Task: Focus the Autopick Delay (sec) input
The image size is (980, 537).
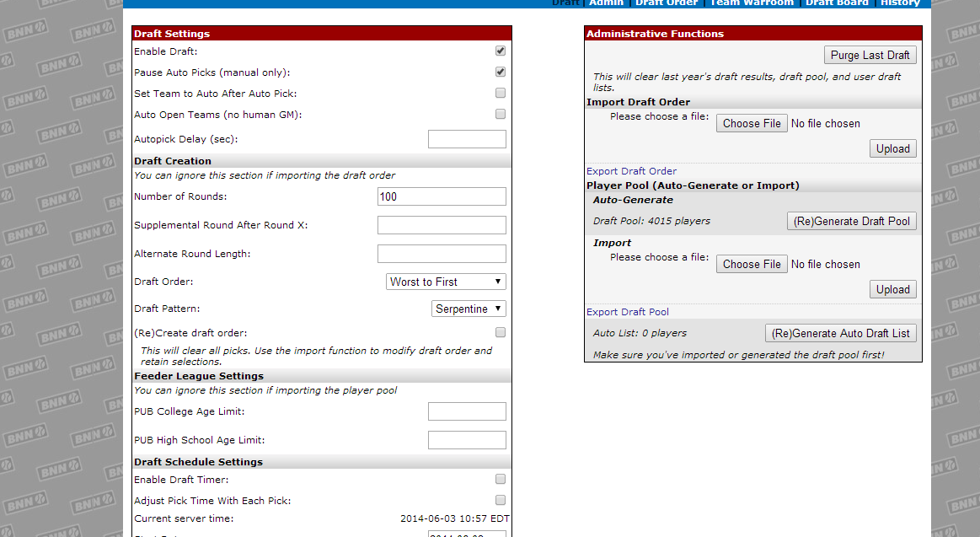Action: [x=467, y=139]
